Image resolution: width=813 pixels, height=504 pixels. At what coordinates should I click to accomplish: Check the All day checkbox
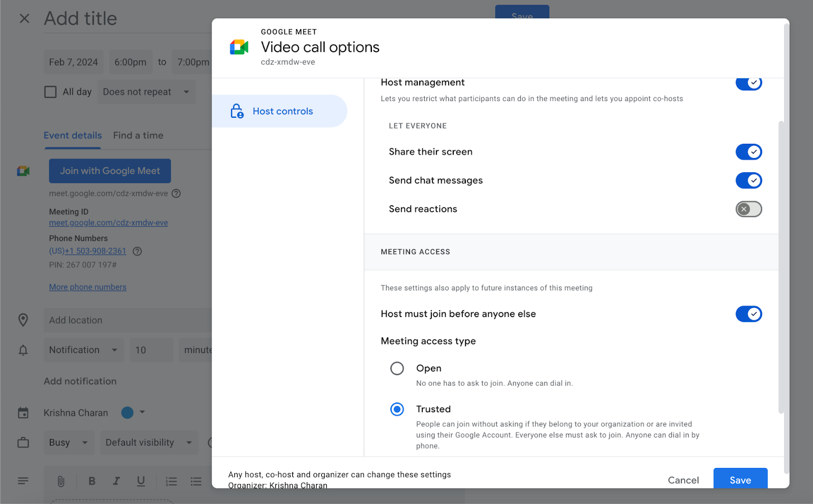pos(50,92)
